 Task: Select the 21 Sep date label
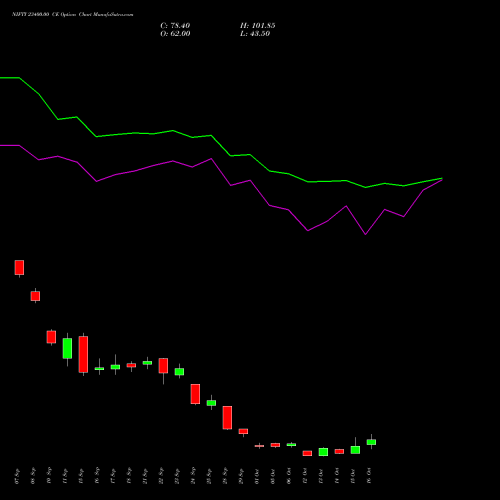point(145,476)
